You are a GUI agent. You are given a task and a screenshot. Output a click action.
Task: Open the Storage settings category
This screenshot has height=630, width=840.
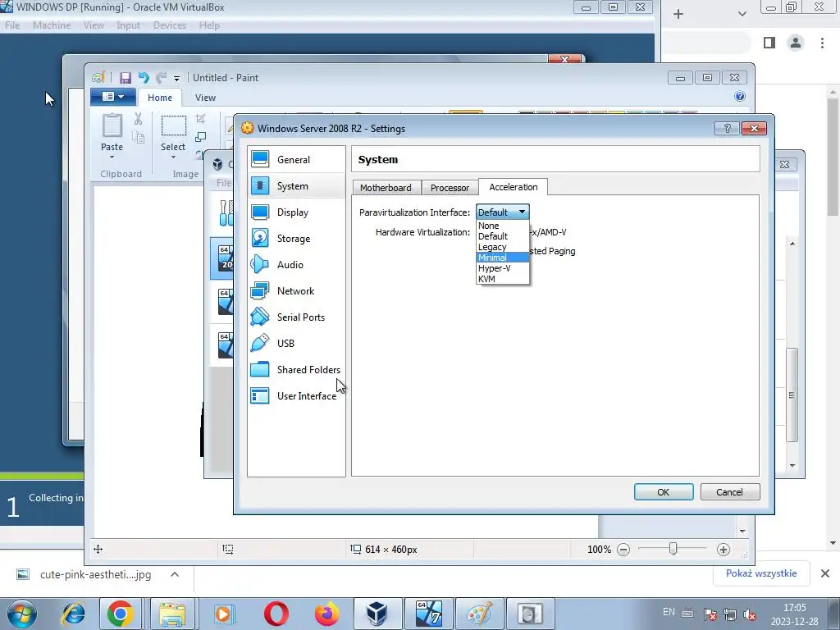pyautogui.click(x=296, y=239)
